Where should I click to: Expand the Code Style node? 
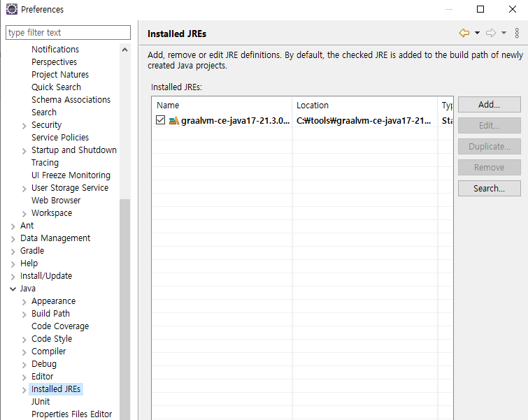click(24, 340)
